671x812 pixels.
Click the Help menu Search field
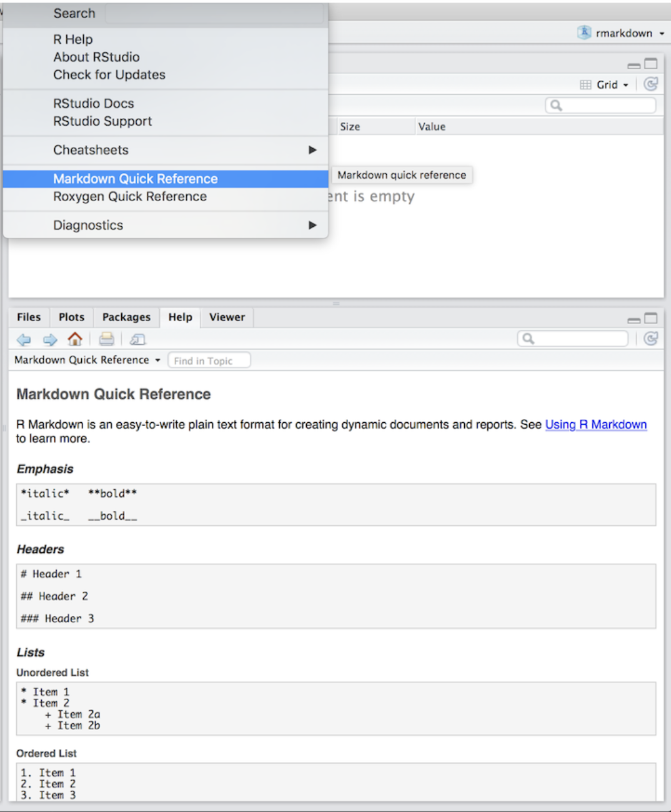click(216, 14)
